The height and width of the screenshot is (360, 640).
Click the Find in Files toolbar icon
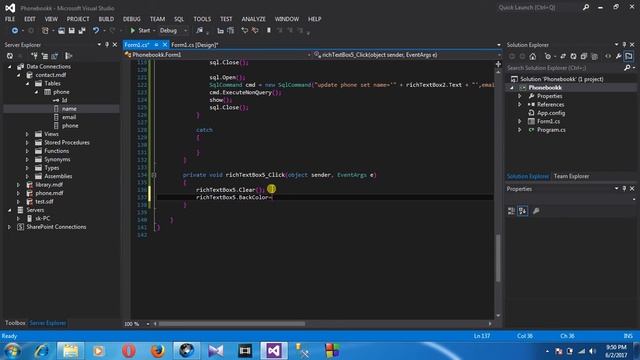coord(199,31)
